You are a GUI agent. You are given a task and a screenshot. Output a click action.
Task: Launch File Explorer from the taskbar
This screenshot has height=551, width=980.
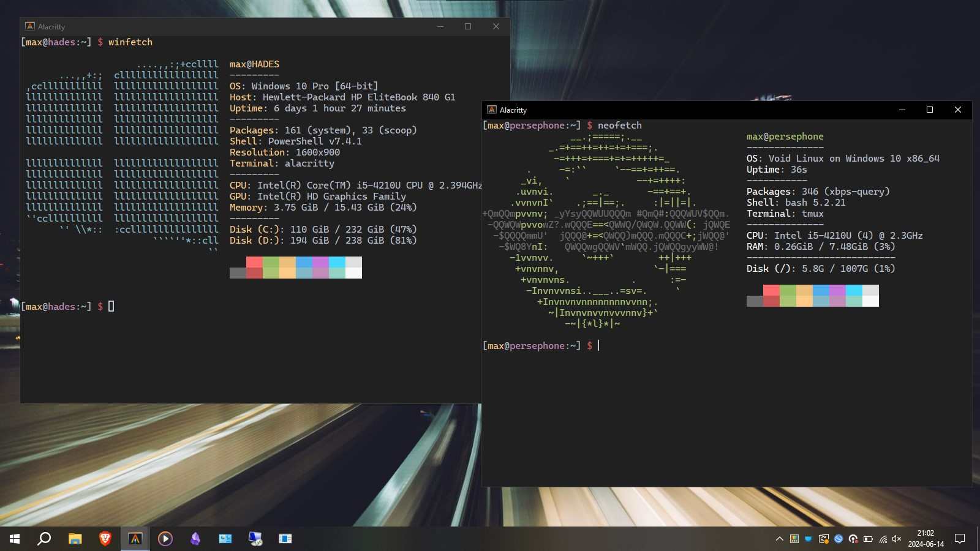[x=75, y=539]
